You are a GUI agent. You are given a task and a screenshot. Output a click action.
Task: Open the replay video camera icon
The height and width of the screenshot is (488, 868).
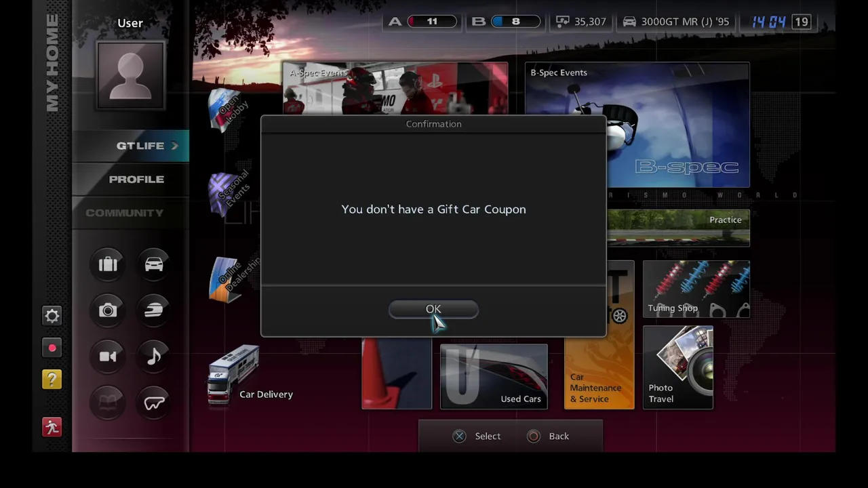point(108,357)
